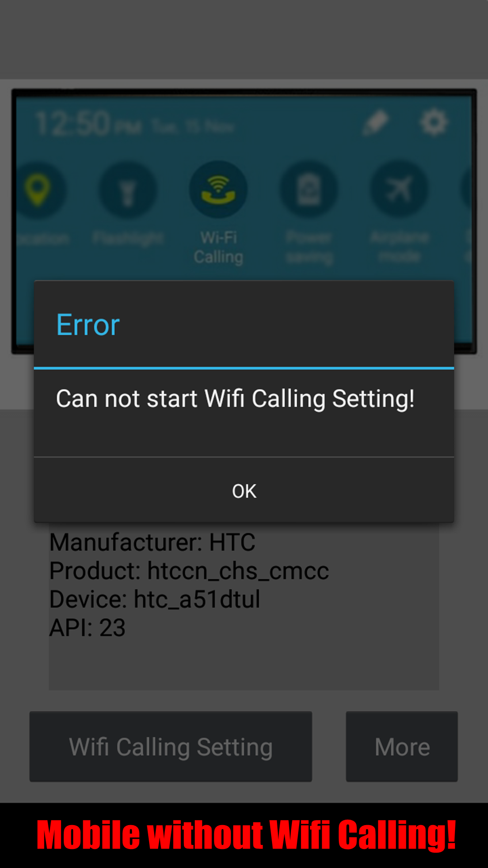The height and width of the screenshot is (868, 488).
Task: Open settings gear in notification panel
Action: pos(434,122)
